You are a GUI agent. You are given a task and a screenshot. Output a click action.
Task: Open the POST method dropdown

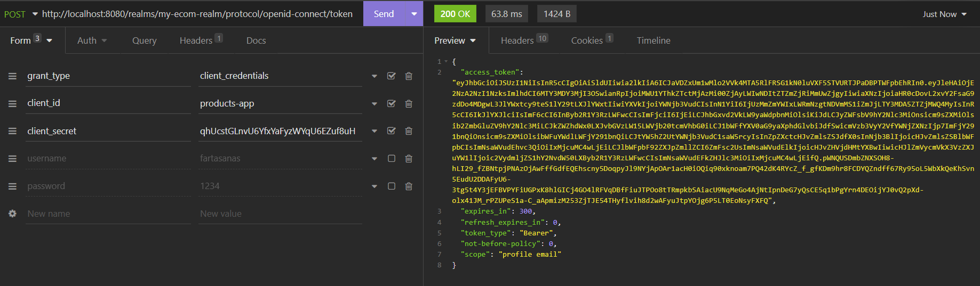(x=21, y=14)
